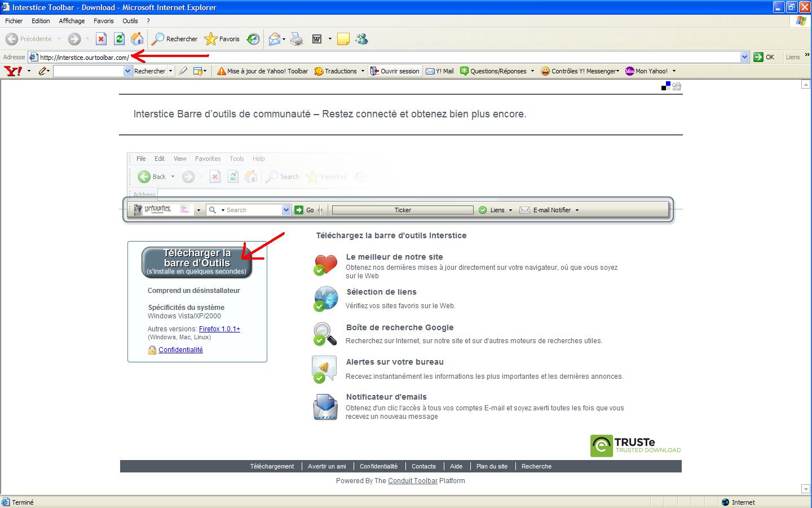
Task: Click Aide in footer bar
Action: click(x=456, y=466)
